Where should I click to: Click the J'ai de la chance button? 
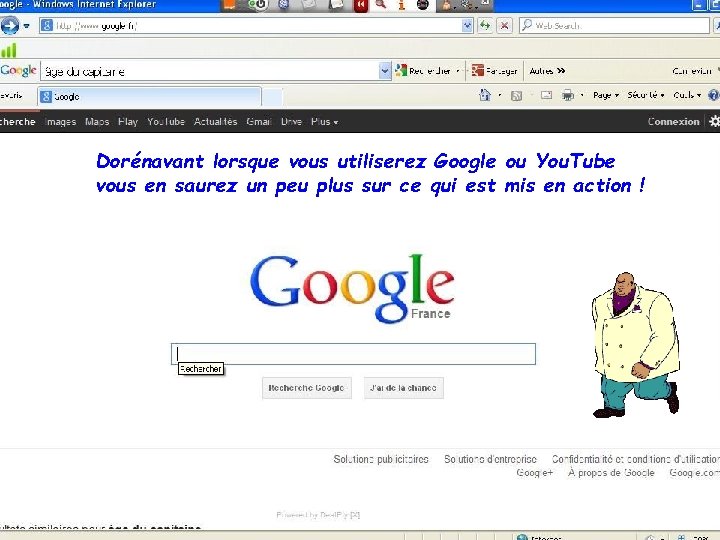(404, 388)
